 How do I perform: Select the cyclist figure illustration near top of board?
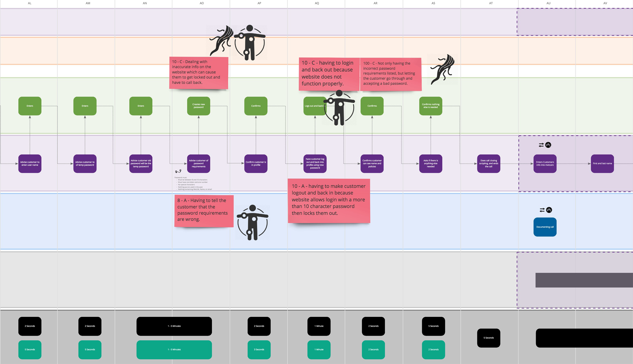click(250, 43)
